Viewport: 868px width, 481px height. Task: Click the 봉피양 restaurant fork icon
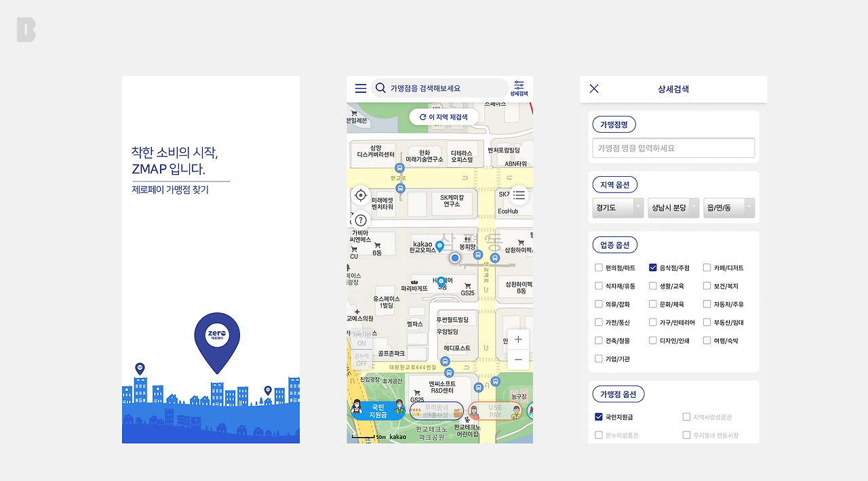coord(467,239)
